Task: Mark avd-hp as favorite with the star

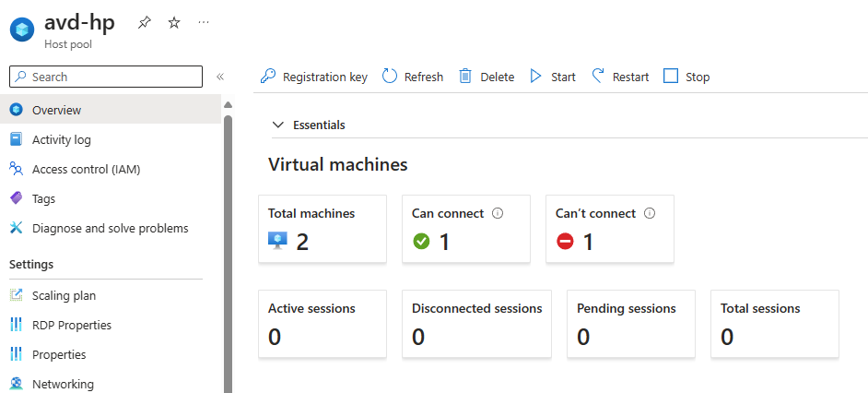Action: point(174,23)
